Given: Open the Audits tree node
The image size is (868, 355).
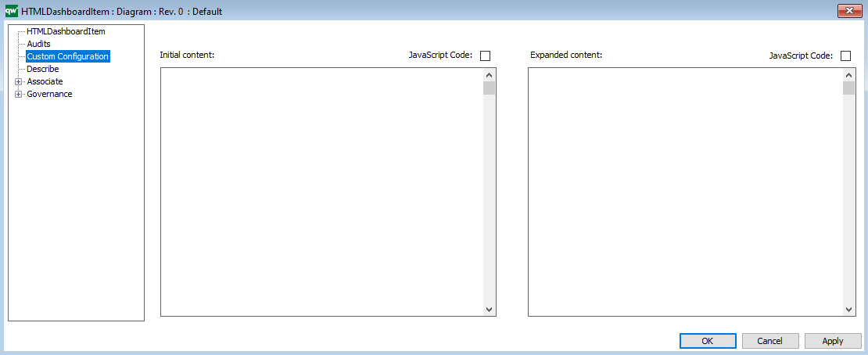Looking at the screenshot, I should click(39, 43).
